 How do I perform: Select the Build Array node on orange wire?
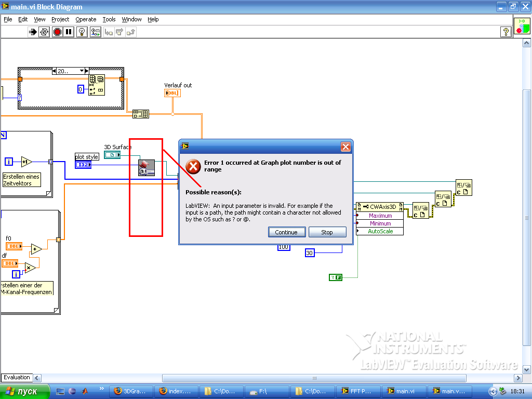[141, 114]
